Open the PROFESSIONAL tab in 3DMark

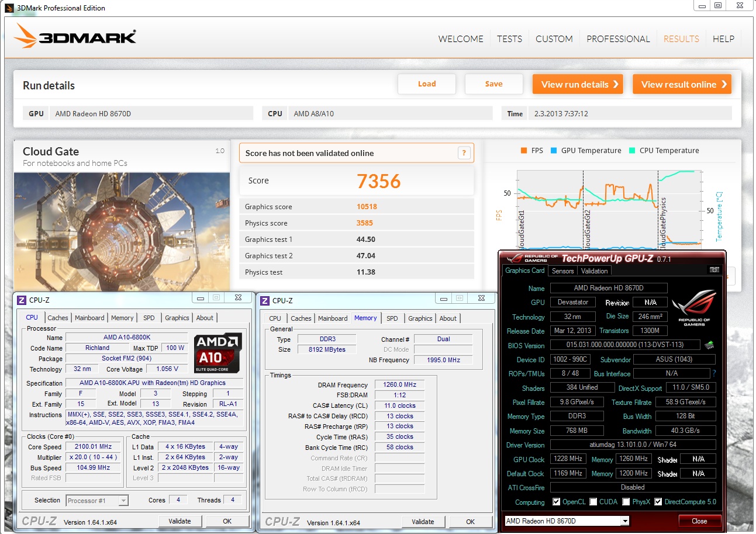(618, 39)
